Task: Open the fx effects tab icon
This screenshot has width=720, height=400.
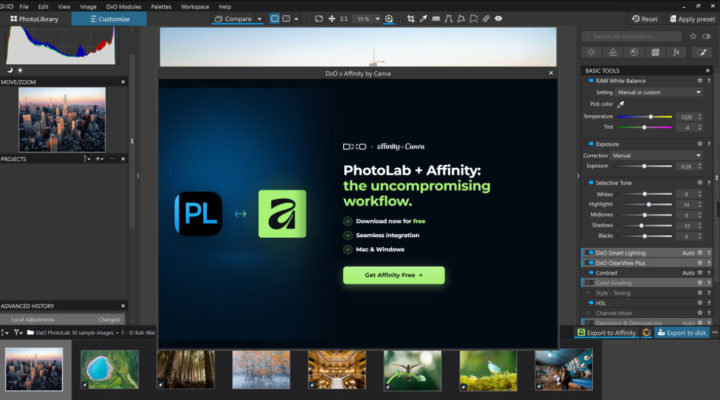Action: [x=676, y=52]
